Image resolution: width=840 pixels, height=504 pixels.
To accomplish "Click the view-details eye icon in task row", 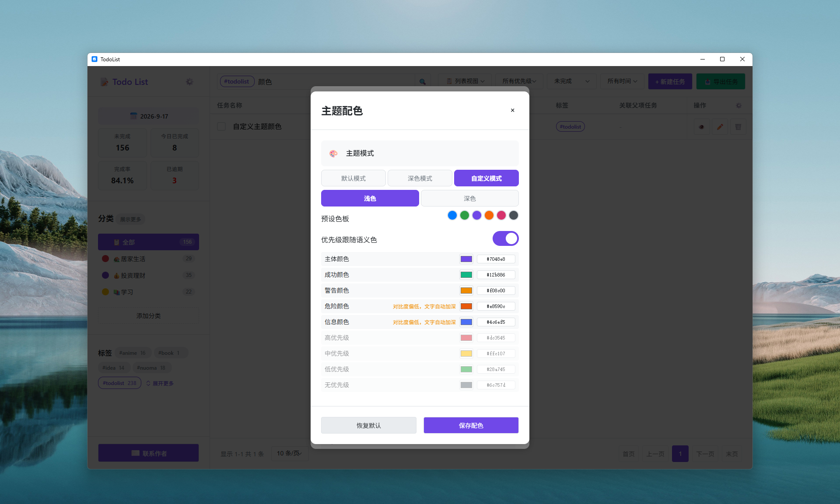I will point(701,127).
